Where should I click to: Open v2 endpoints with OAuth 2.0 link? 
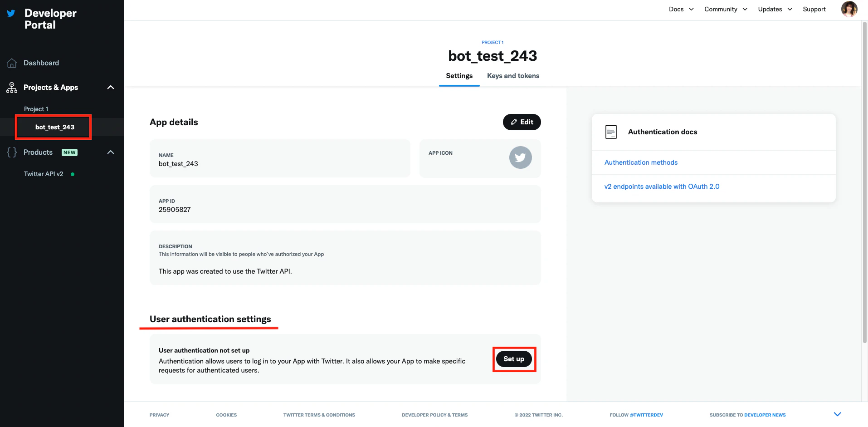click(x=662, y=187)
